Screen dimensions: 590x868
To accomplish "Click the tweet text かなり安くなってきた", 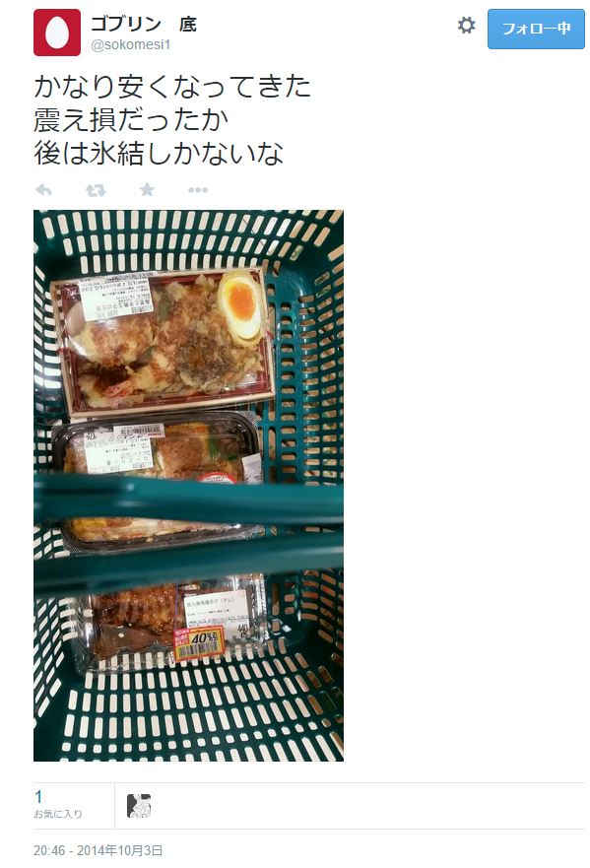I will [172, 87].
